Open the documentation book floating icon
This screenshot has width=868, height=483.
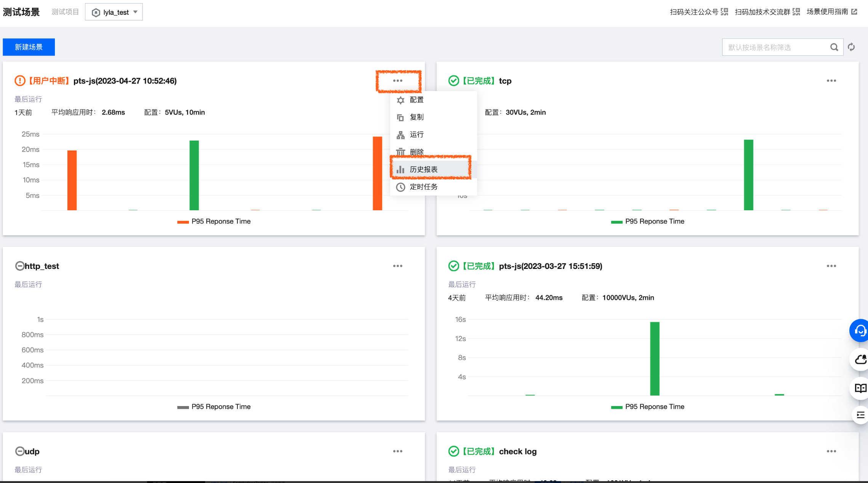(x=860, y=388)
